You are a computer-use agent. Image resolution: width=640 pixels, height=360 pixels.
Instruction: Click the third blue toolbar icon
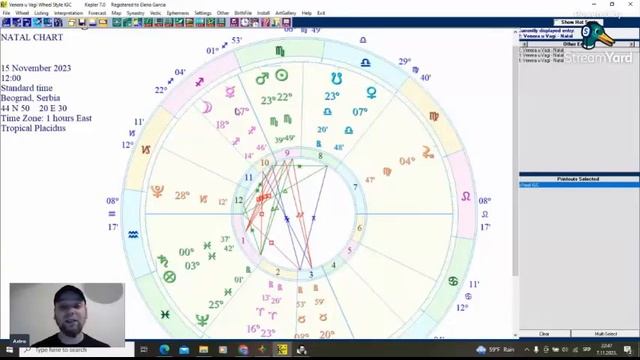(x=27, y=22)
